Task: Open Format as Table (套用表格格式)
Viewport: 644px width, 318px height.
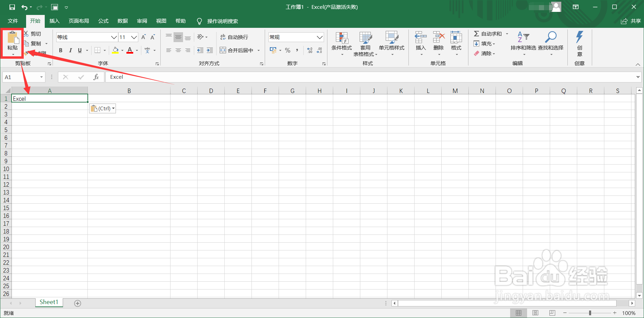Action: (365, 44)
